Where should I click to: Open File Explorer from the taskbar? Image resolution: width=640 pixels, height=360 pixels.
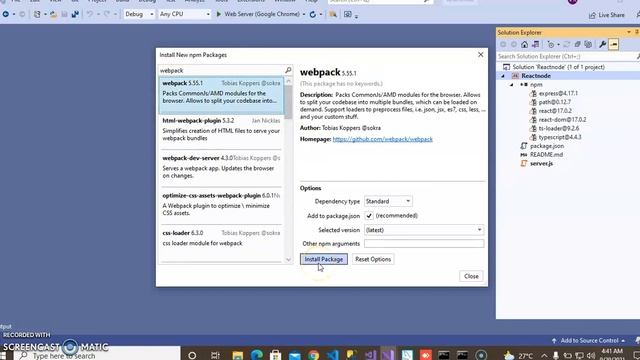pyautogui.click(x=238, y=355)
